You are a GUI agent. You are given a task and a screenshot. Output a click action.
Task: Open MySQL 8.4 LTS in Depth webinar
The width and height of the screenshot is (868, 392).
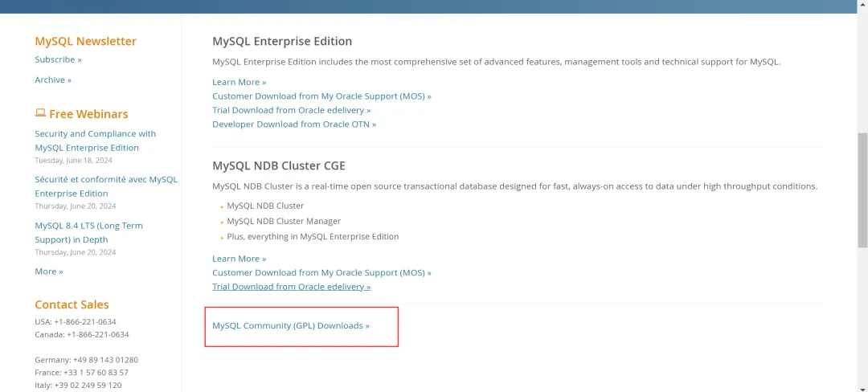click(x=88, y=232)
